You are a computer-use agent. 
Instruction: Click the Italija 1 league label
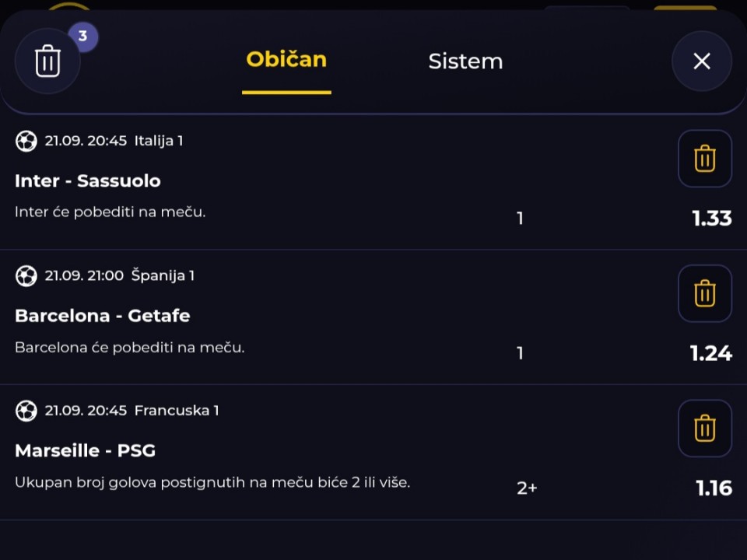[159, 141]
